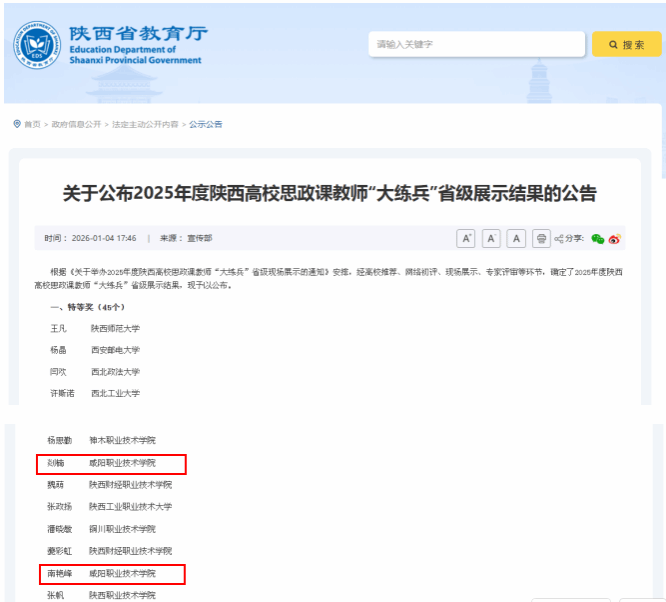Open 政府信息公开 breadcrumb link
Screen dimensions: 666x602
click(76, 124)
